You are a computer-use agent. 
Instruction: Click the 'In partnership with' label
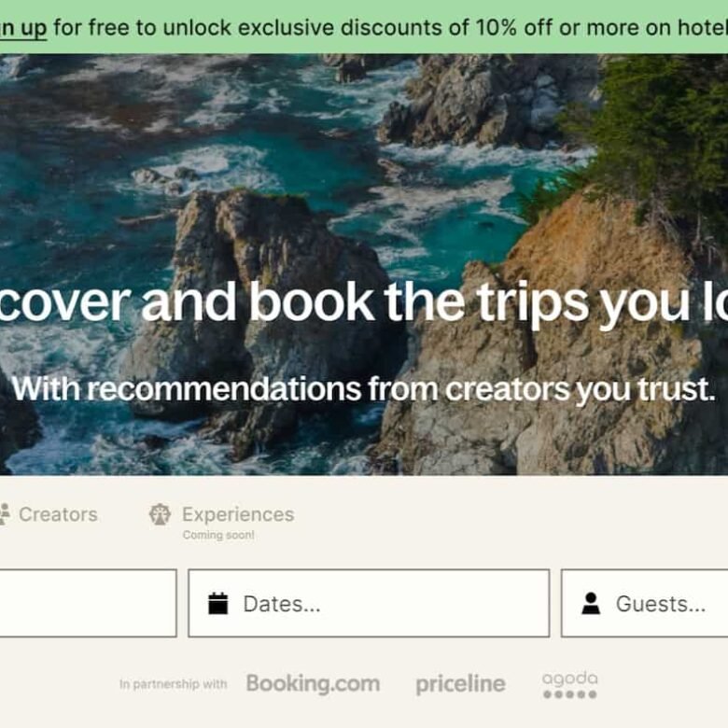(174, 684)
